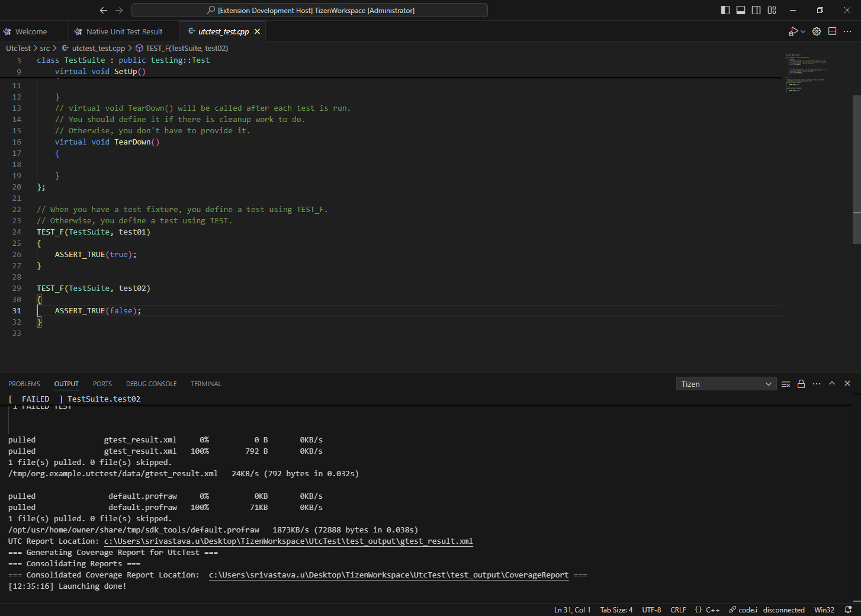Change line endings via the CRLF indicator
This screenshot has width=861, height=616.
coord(678,609)
